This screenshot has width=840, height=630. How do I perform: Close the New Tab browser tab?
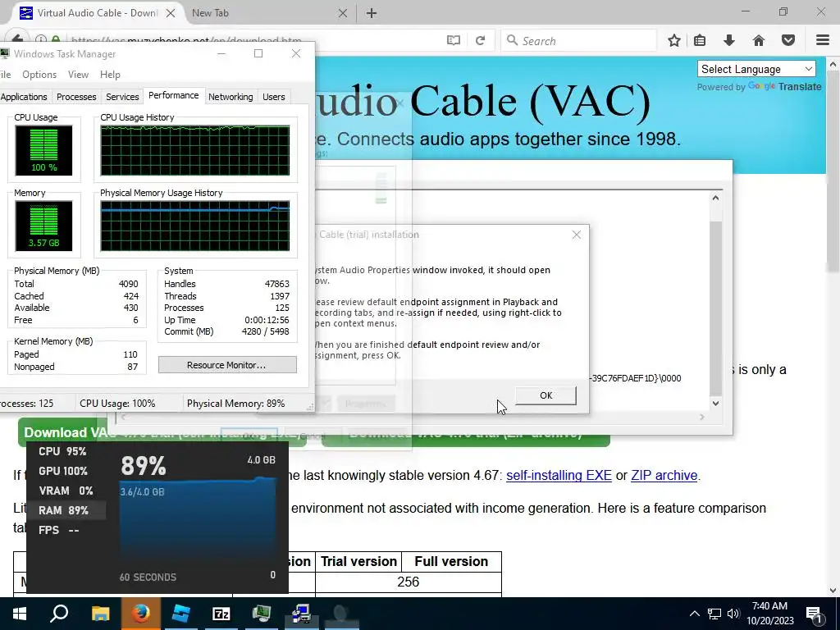343,13
